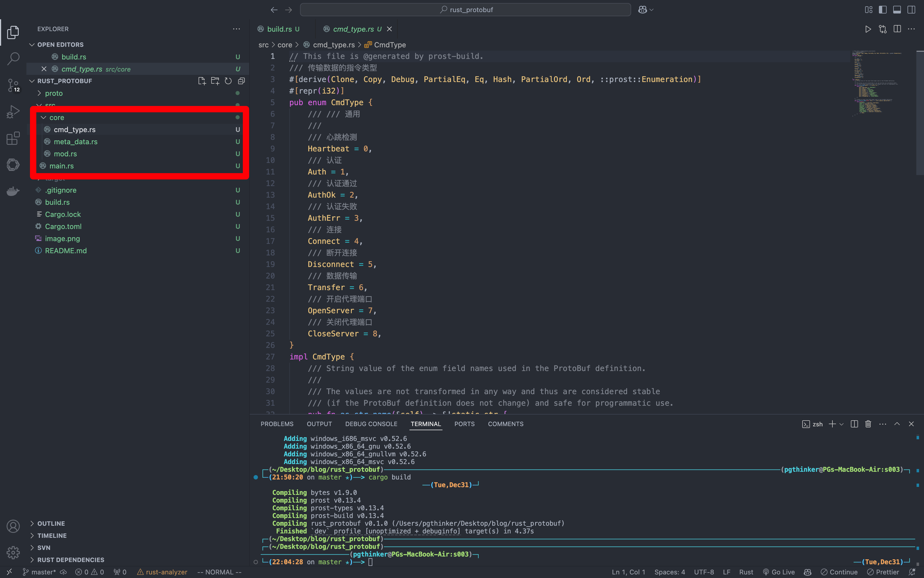Open the Copilot chat icon in title bar

tap(643, 10)
